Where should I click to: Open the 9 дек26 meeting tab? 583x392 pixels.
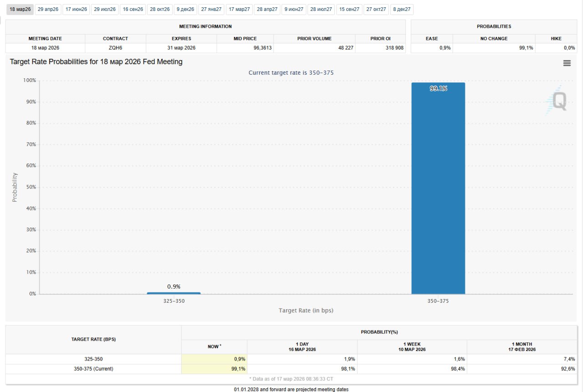[x=185, y=9]
